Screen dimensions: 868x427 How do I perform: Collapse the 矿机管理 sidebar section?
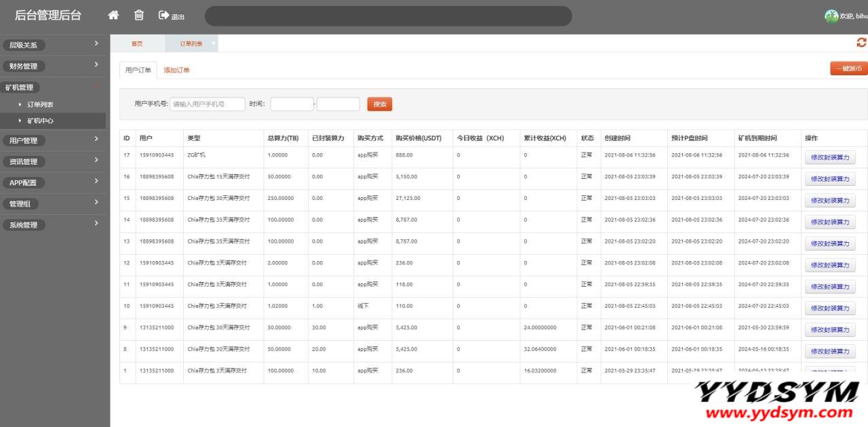click(53, 87)
